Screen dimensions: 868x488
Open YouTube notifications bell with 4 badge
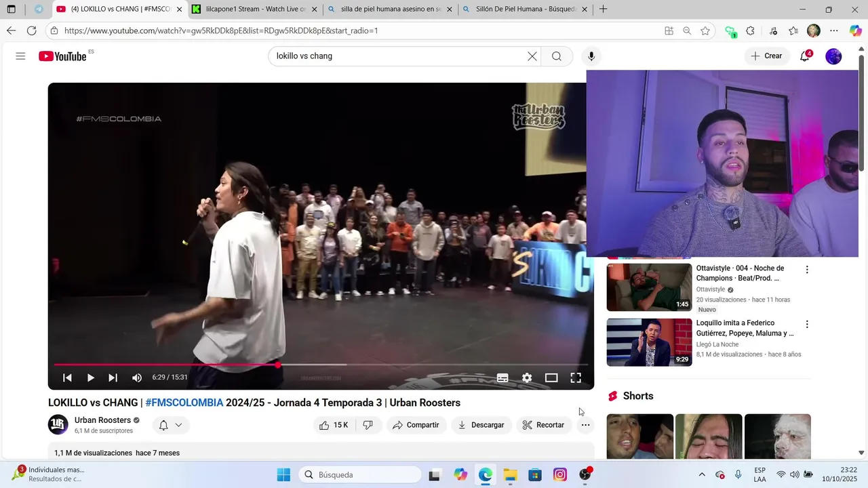pos(805,56)
